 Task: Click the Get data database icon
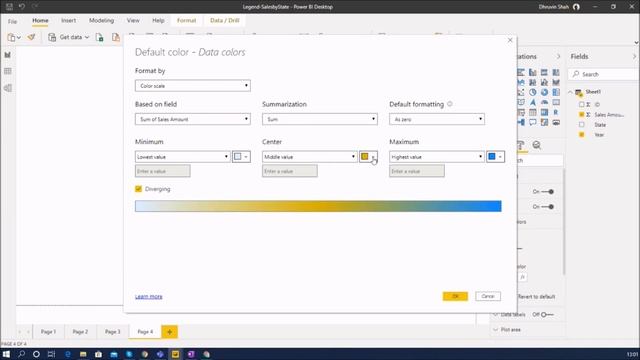click(x=52, y=37)
